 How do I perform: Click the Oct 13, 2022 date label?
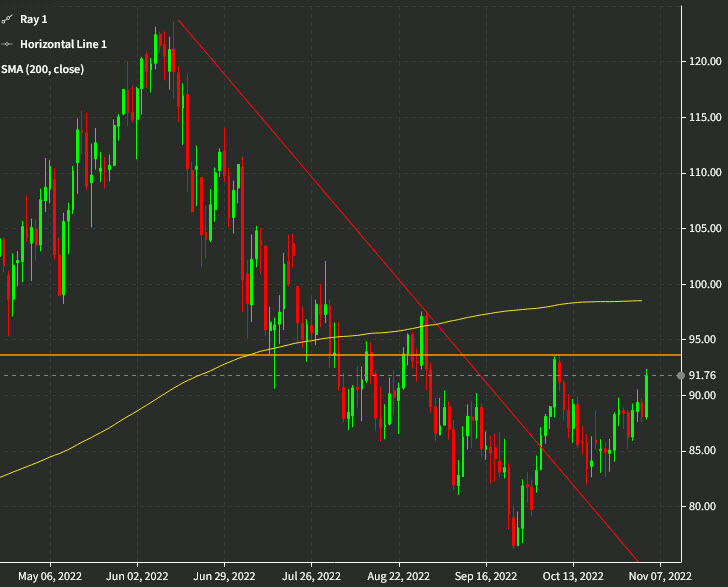coord(573,576)
